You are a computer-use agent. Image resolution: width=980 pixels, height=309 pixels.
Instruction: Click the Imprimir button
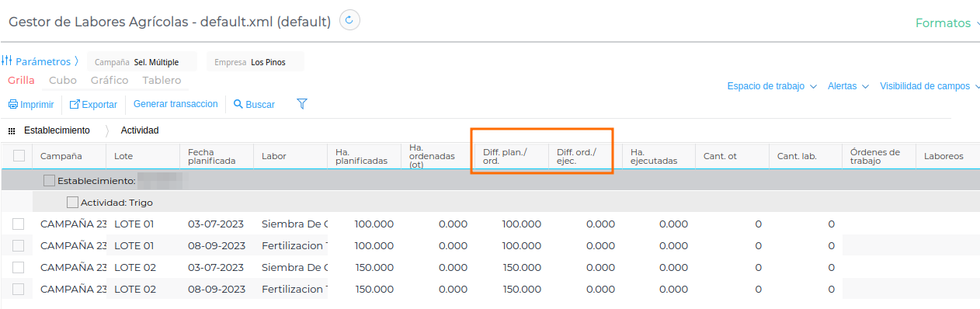pyautogui.click(x=31, y=104)
